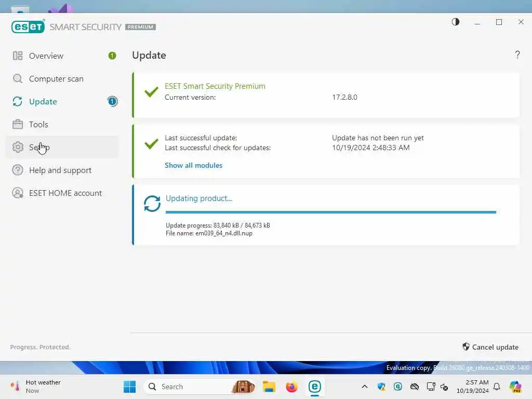Click the date 10/19/2024 2:48:33 AM
The height and width of the screenshot is (399, 532).
371,148
